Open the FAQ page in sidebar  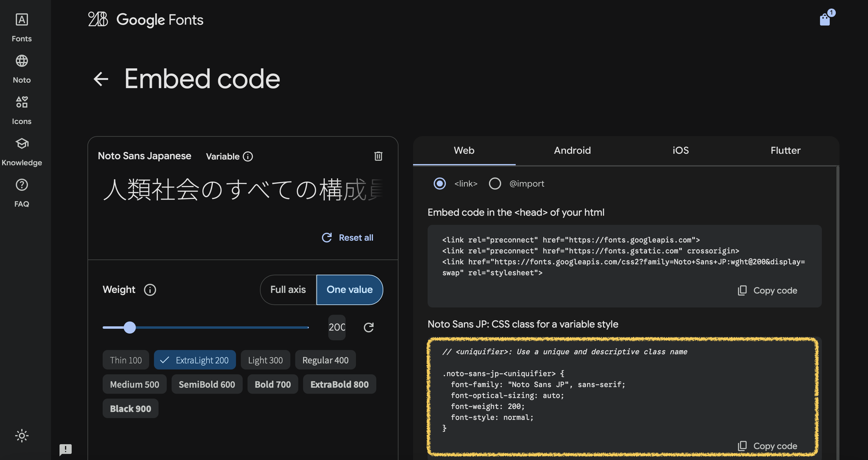point(22,193)
